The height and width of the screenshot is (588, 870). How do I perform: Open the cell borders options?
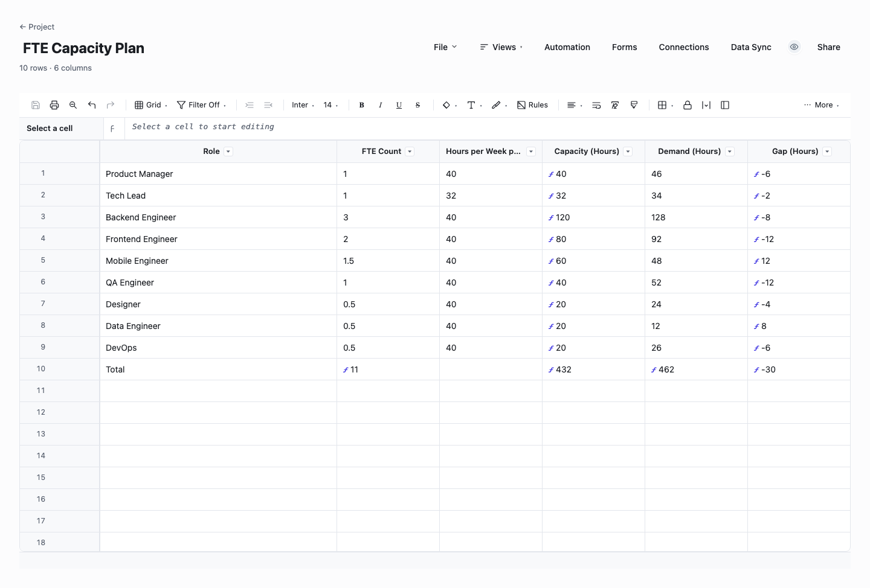(x=665, y=105)
